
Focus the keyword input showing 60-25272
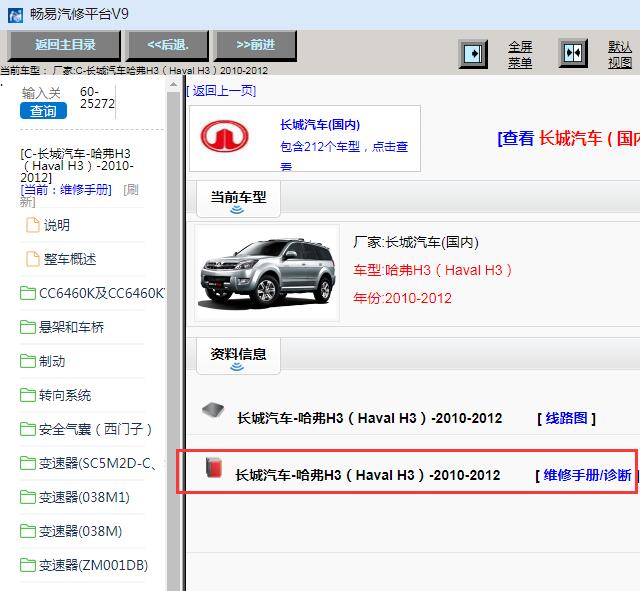click(x=97, y=98)
